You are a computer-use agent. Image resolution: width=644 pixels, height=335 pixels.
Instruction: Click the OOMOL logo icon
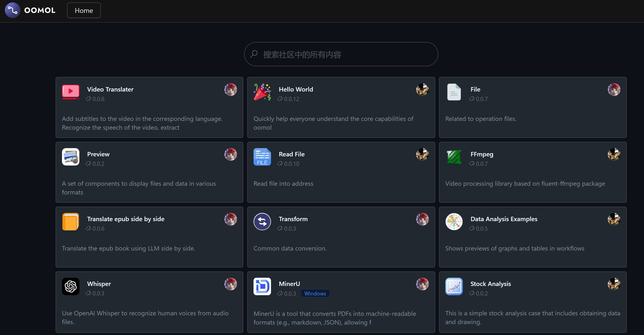point(12,10)
